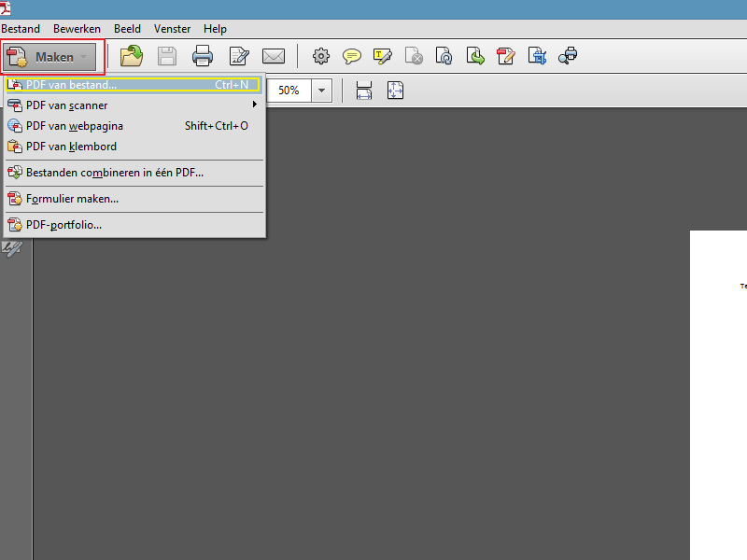Click the fit width scrolling icon
Image resolution: width=747 pixels, height=560 pixels.
click(x=364, y=91)
